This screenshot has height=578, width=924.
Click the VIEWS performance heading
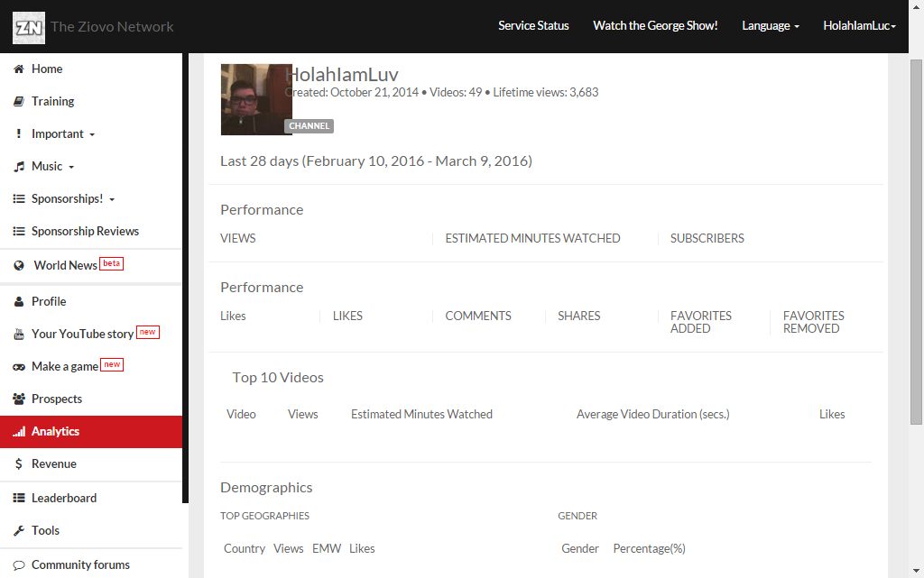click(238, 238)
